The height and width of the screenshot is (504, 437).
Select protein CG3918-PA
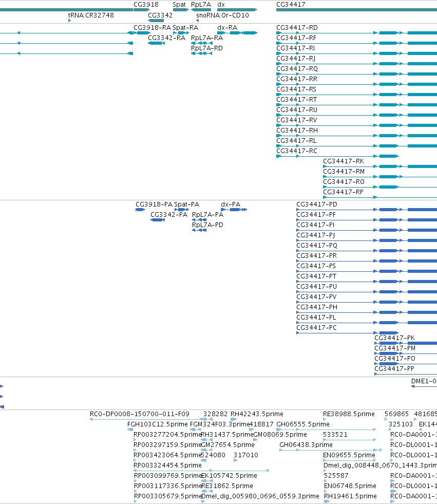154,204
